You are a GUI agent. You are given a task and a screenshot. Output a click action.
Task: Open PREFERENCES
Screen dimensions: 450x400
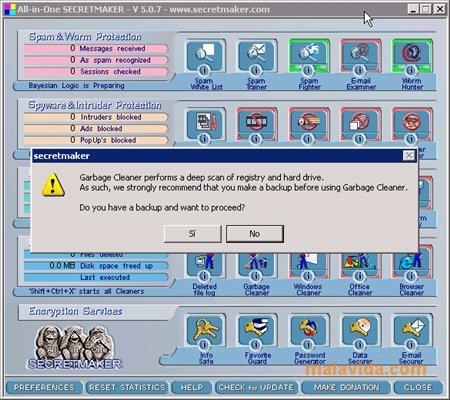44,387
